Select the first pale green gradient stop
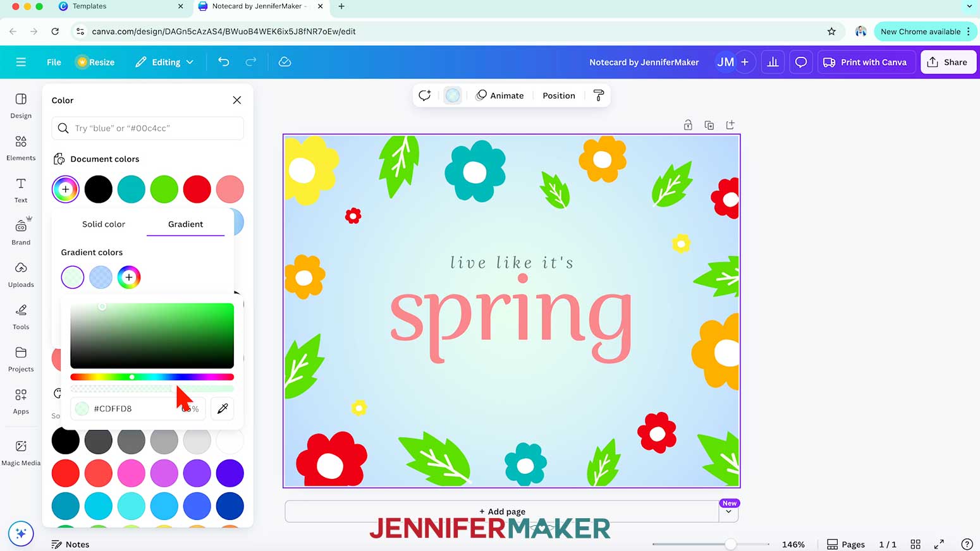Screen dimensions: 980x551 point(73,277)
